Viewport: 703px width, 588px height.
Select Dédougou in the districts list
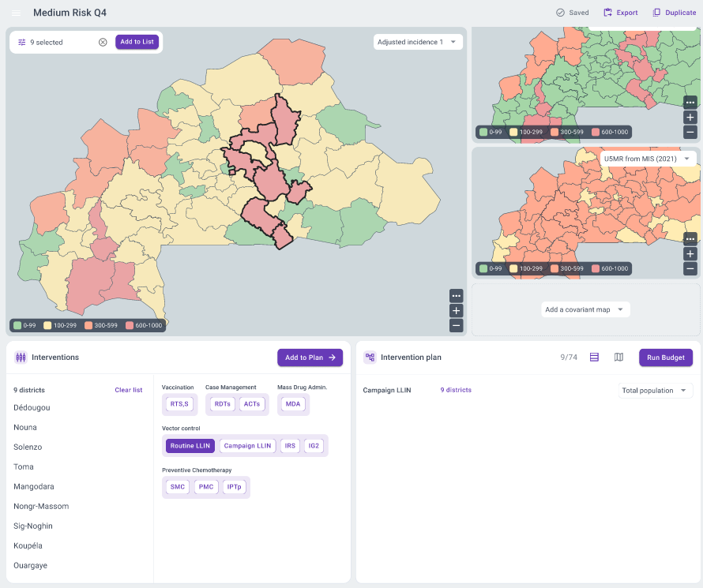(30, 407)
